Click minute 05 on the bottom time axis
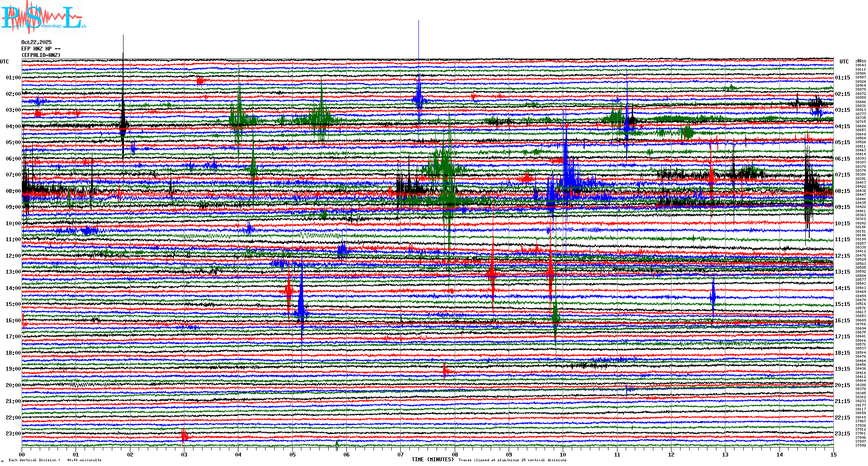Viewport: 868px width, 466px height. (x=293, y=454)
